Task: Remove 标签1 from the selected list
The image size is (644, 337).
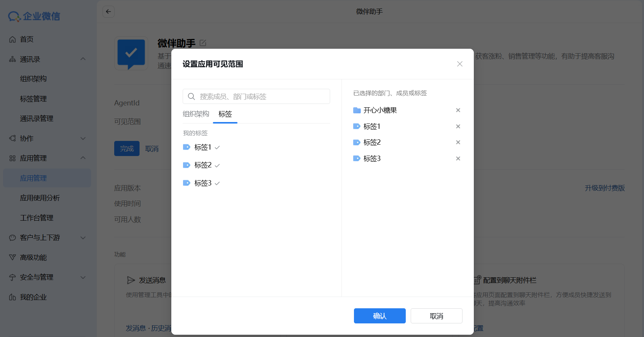Action: 458,127
